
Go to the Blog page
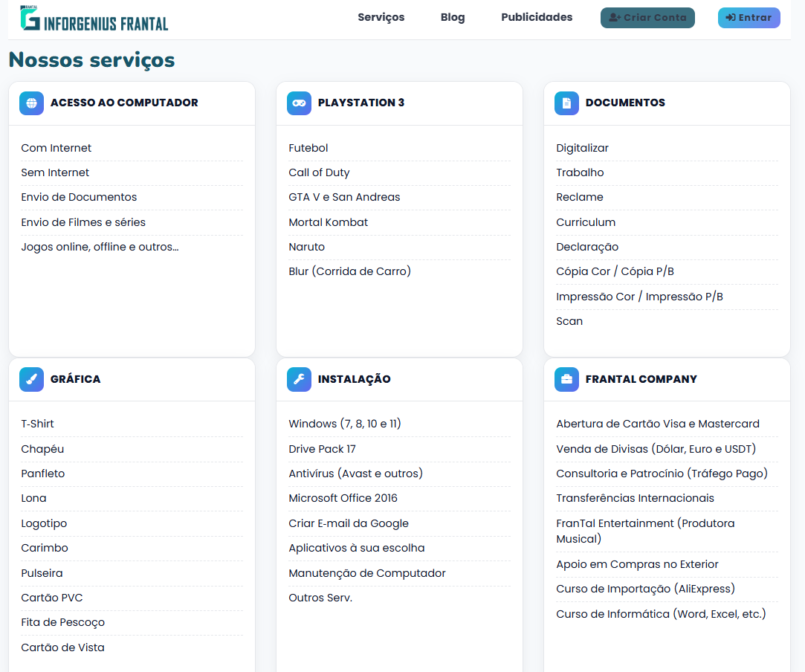(x=452, y=17)
